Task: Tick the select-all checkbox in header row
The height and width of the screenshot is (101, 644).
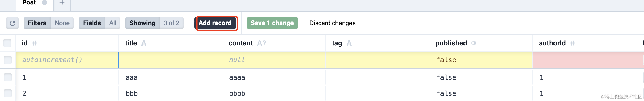Action: point(8,43)
